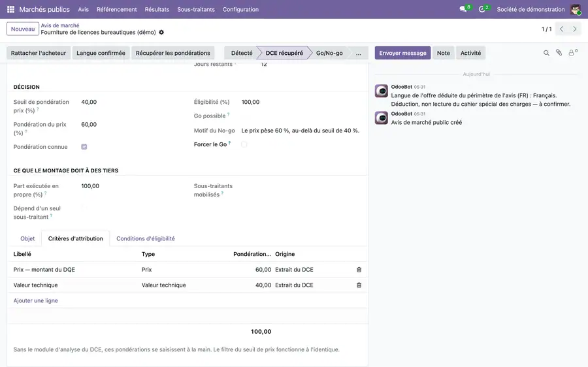This screenshot has height=367, width=588.
Task: Click Marchés publics app title
Action: pos(44,9)
